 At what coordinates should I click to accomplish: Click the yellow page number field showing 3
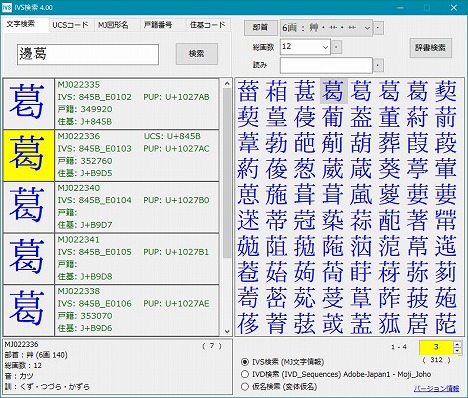436,347
